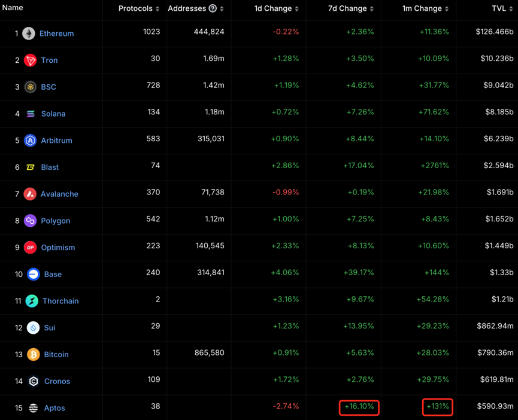The height and width of the screenshot is (420, 518).
Task: Click the Cronos chain logo icon
Action: (34, 381)
